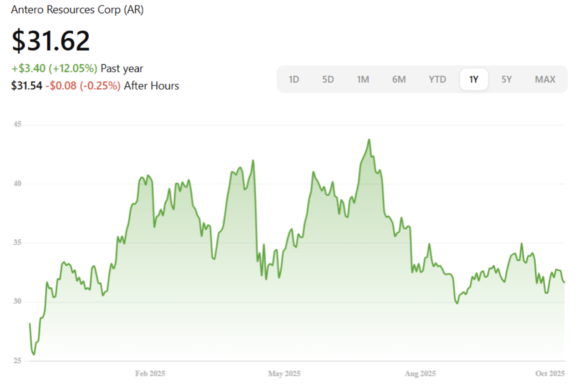Switch chart to 5Y view
This screenshot has width=588, height=384.
click(x=507, y=80)
